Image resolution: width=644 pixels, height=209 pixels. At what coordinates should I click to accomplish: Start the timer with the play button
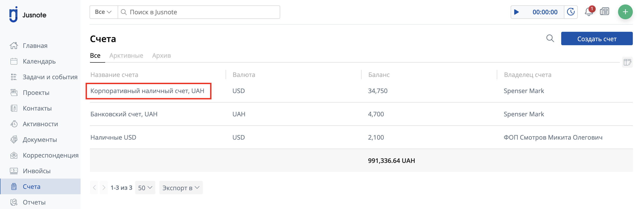516,12
